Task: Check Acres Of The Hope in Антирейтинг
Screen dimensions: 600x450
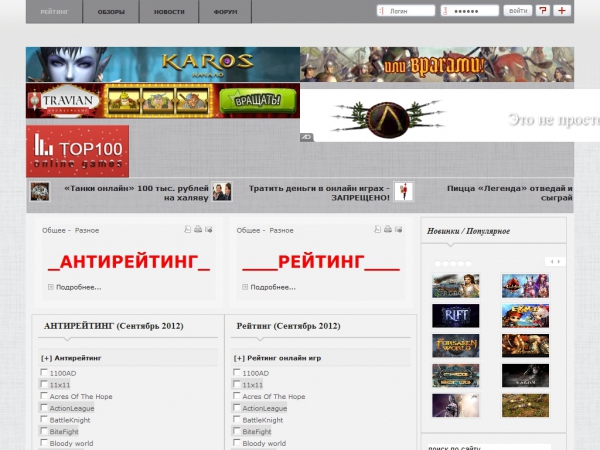Action: point(44,396)
